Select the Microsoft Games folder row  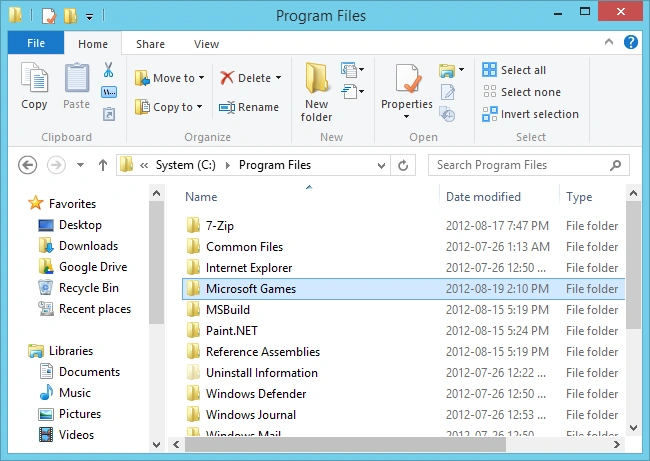pyautogui.click(x=403, y=289)
